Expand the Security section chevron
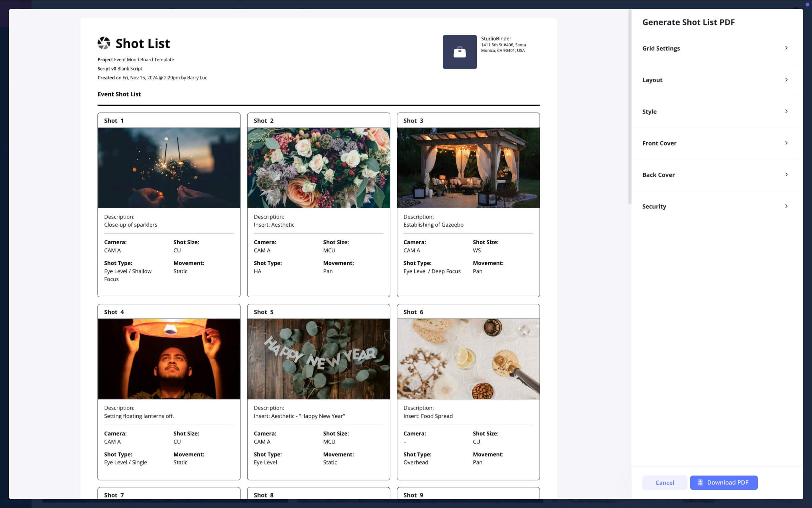812x508 pixels. [786, 206]
